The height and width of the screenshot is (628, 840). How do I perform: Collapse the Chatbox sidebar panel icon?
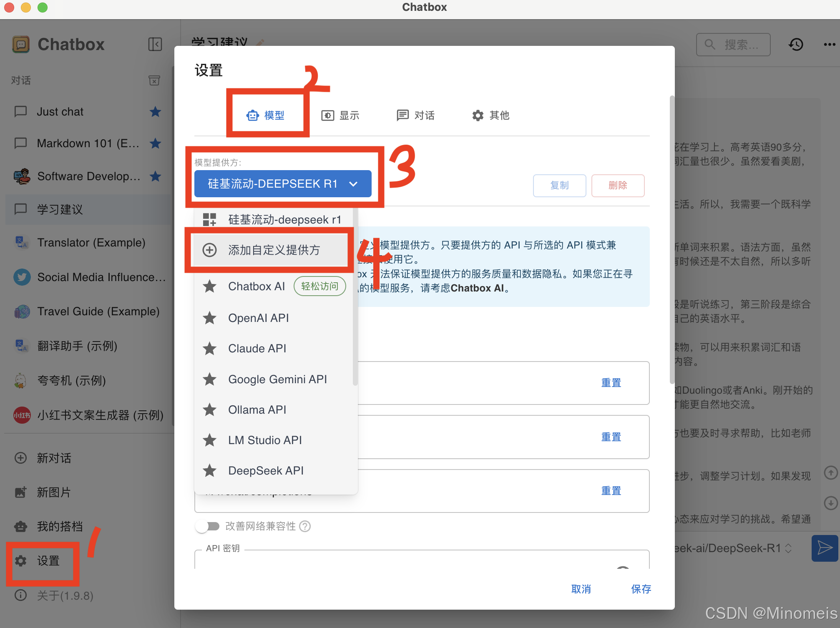[155, 44]
